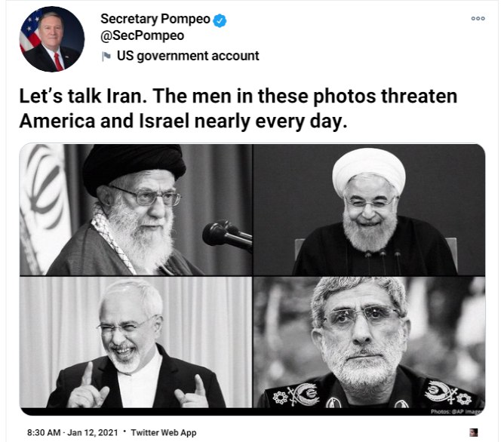Click the 8:30 AM timestamp
This screenshot has width=504, height=442.
click(44, 433)
